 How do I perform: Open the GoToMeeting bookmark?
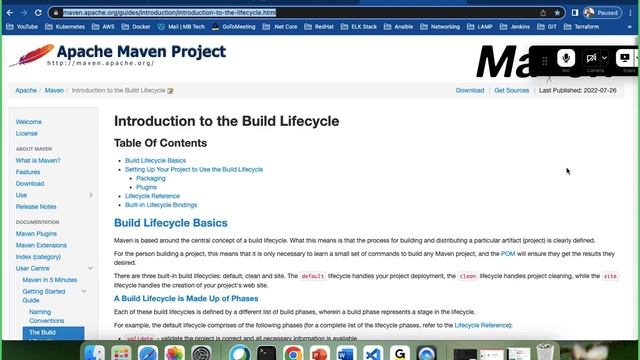coord(234,27)
